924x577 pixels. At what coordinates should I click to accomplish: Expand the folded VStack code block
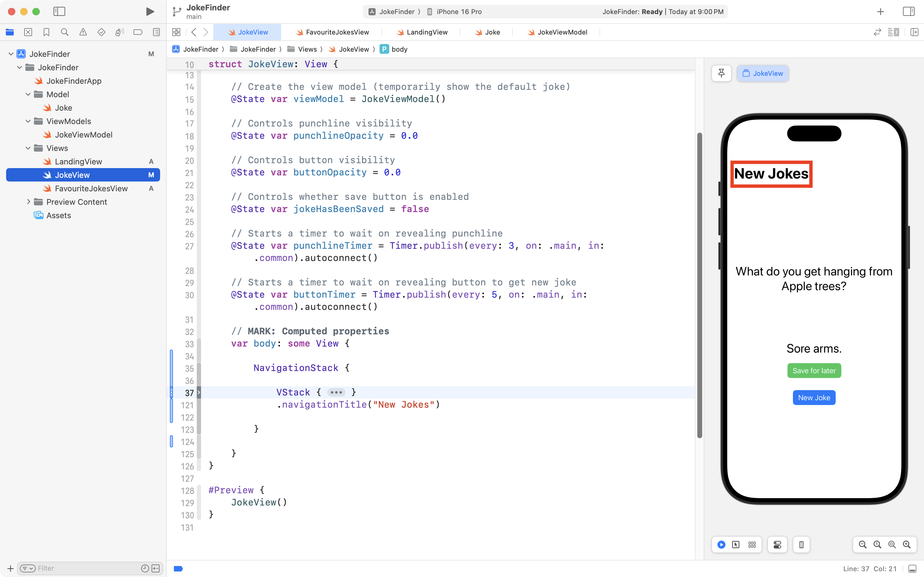336,392
